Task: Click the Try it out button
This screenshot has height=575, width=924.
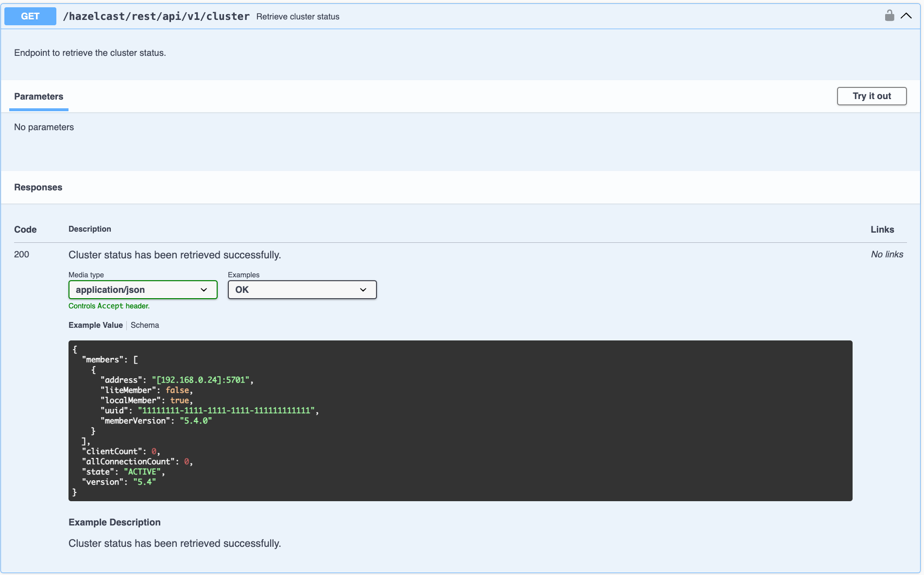Action: point(871,96)
